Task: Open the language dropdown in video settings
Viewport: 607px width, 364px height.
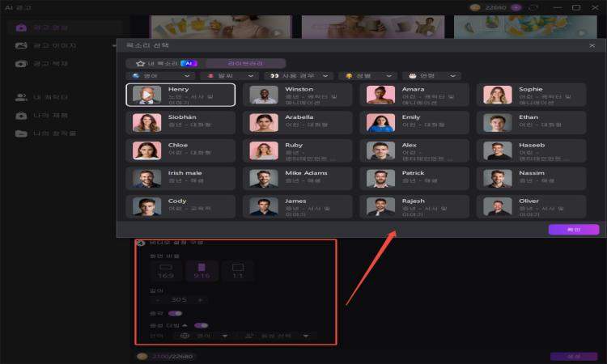Action: coord(203,336)
